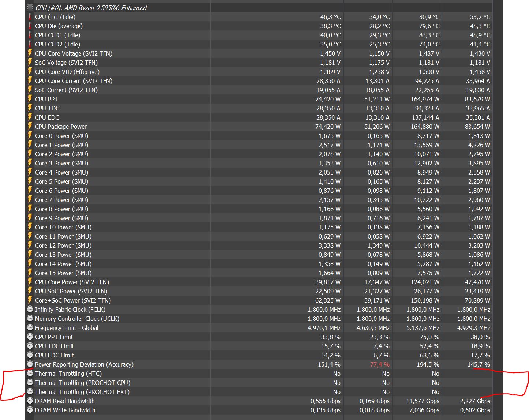This screenshot has height=420, width=529.
Task: Click lightning icon for SoC Voltage (SVI2 TFN)
Action: click(30, 62)
